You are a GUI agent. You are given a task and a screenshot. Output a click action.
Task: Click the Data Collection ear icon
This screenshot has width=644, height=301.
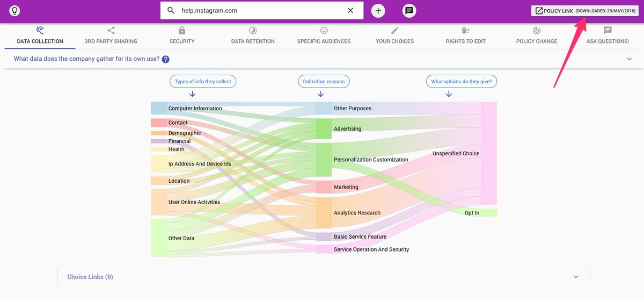coord(40,31)
